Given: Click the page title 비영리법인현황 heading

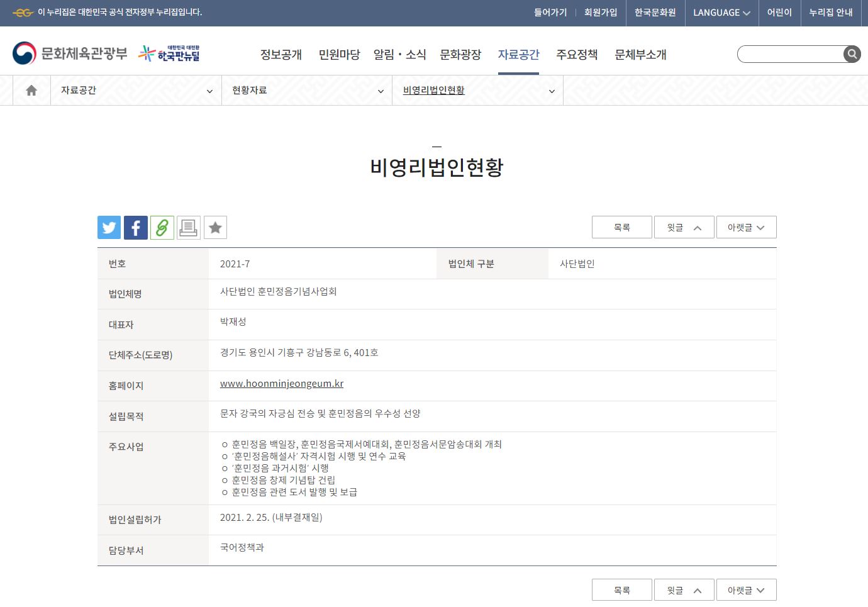Looking at the screenshot, I should [437, 167].
